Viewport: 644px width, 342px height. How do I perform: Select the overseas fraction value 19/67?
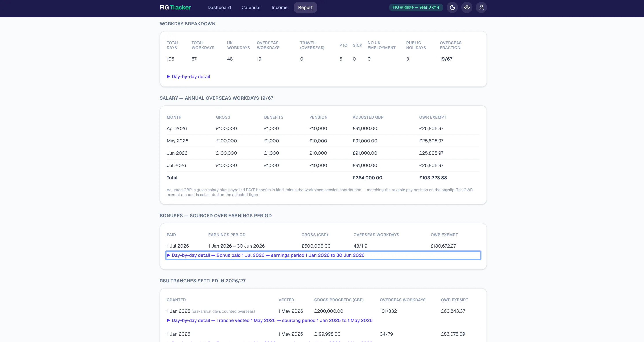tap(446, 59)
